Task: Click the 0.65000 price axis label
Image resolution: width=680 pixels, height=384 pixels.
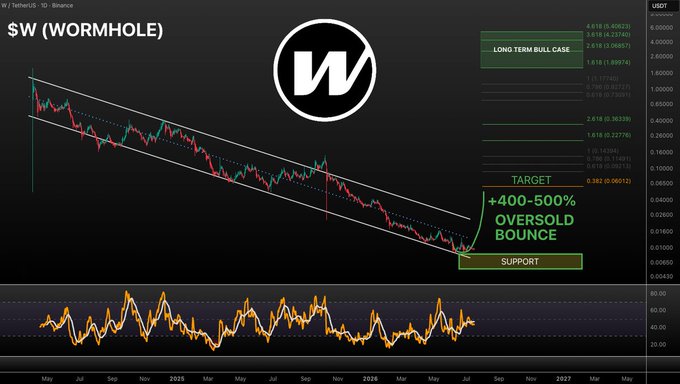Action: 661,104
